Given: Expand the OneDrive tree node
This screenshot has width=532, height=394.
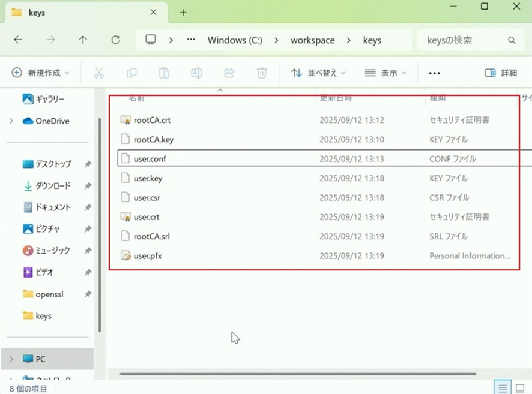Looking at the screenshot, I should 11,121.
